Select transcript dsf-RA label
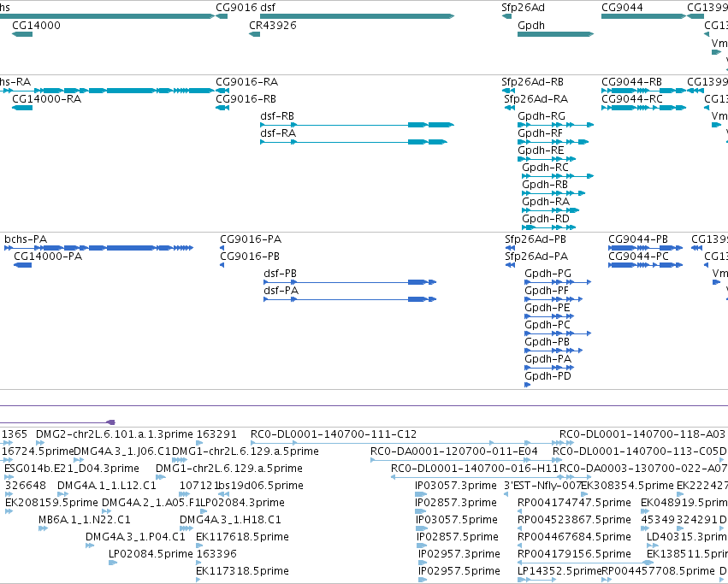The width and height of the screenshot is (728, 584). click(x=278, y=133)
